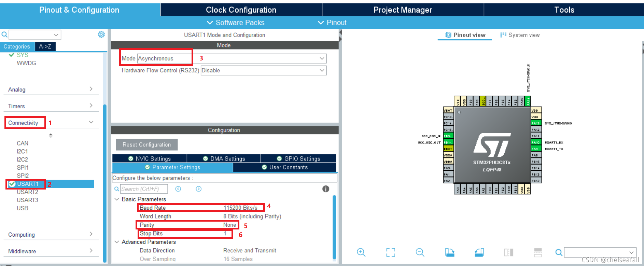The image size is (644, 266).
Task: Click the search magnifier icon above Categories
Action: [x=4, y=34]
